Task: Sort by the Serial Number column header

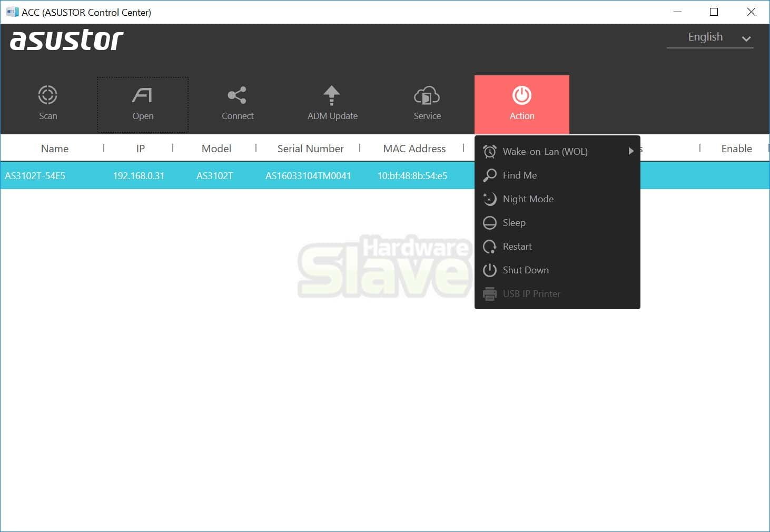Action: 311,149
